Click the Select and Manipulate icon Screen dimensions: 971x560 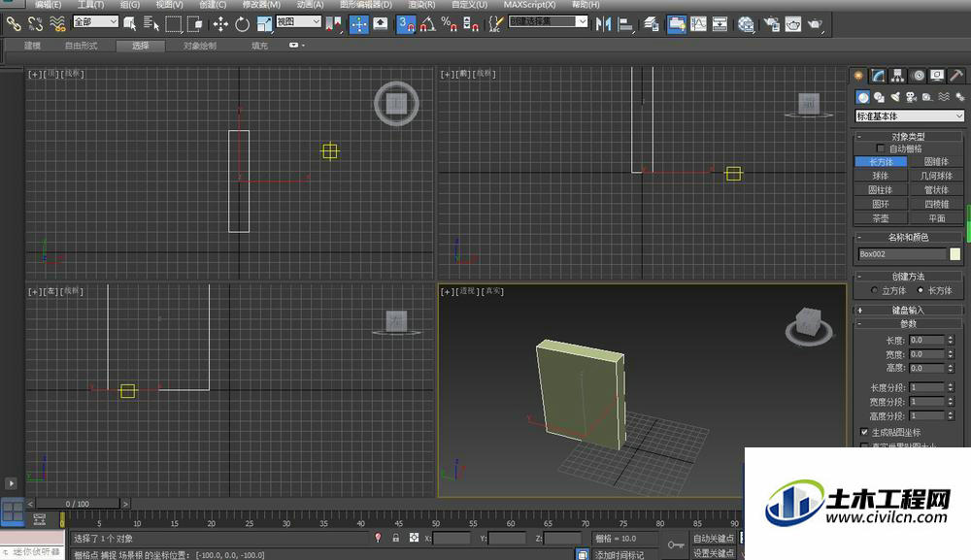359,24
